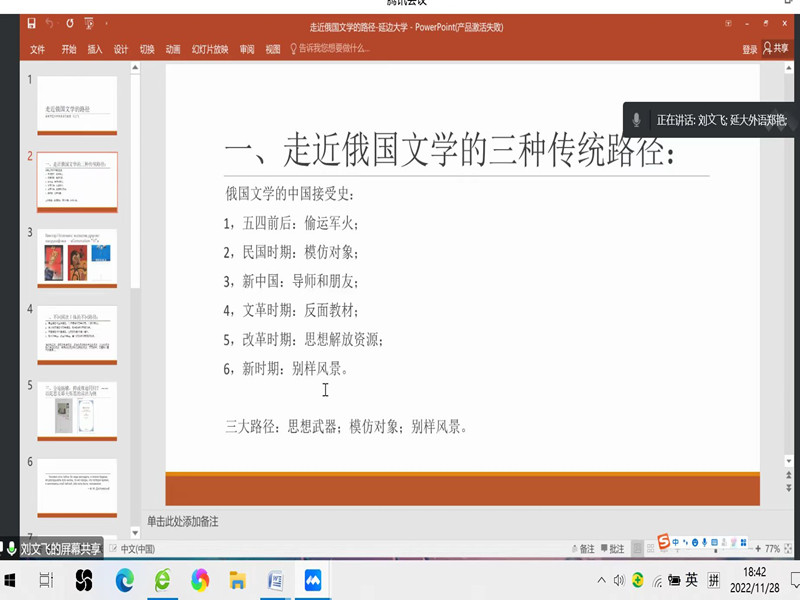This screenshot has height=600, width=800.
Task: Toggle the 备注 notes pane
Action: (581, 549)
